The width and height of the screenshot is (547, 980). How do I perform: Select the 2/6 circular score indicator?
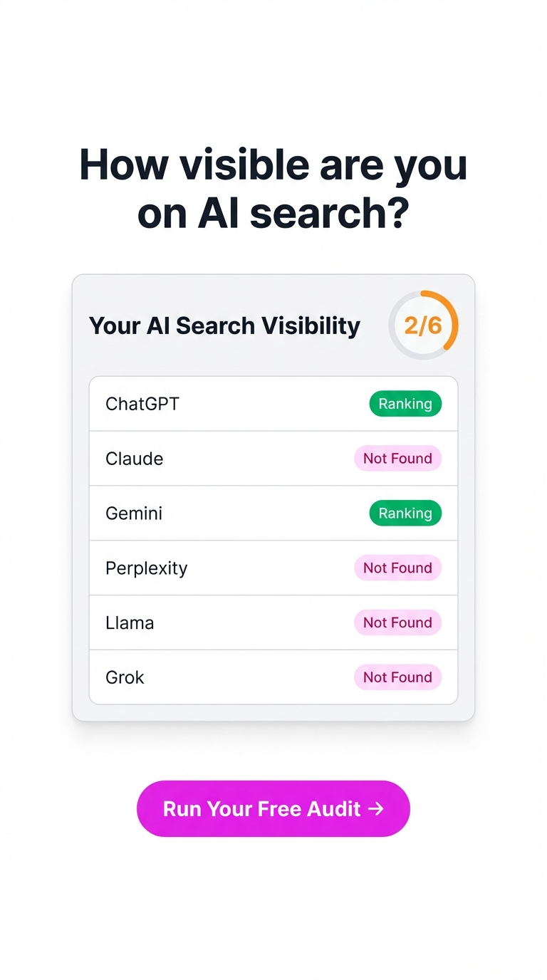coord(423,325)
